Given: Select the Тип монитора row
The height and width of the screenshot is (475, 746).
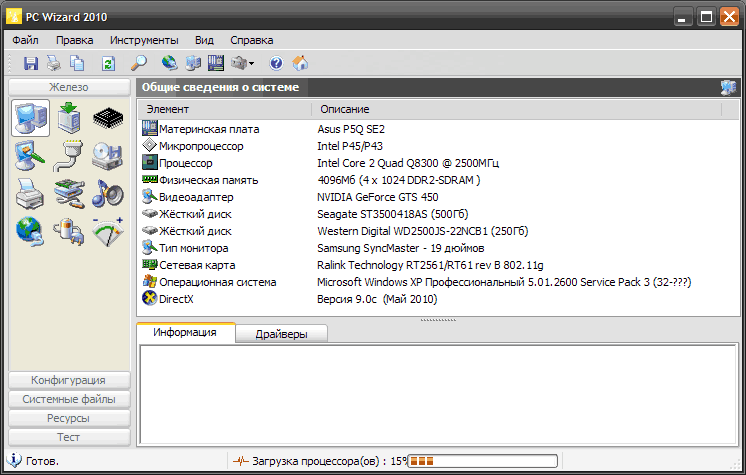Looking at the screenshot, I should [x=438, y=248].
